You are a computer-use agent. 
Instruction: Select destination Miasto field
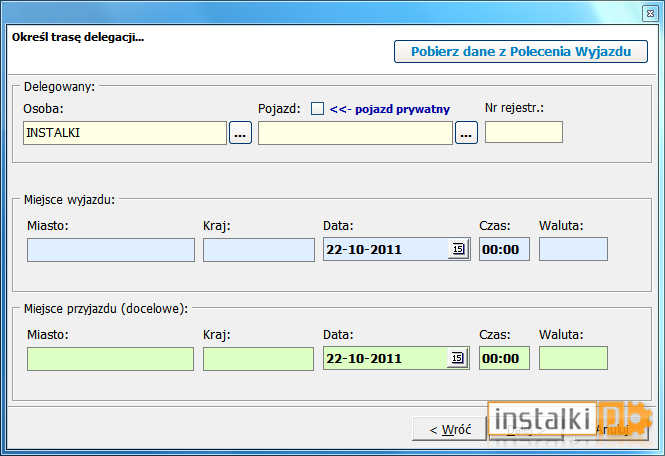111,359
